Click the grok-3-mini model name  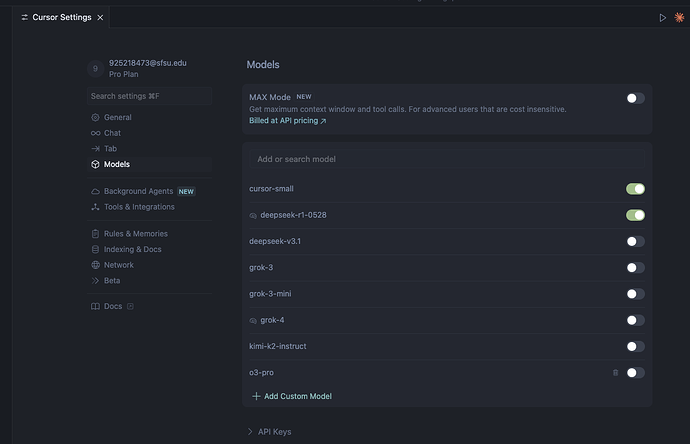point(270,294)
